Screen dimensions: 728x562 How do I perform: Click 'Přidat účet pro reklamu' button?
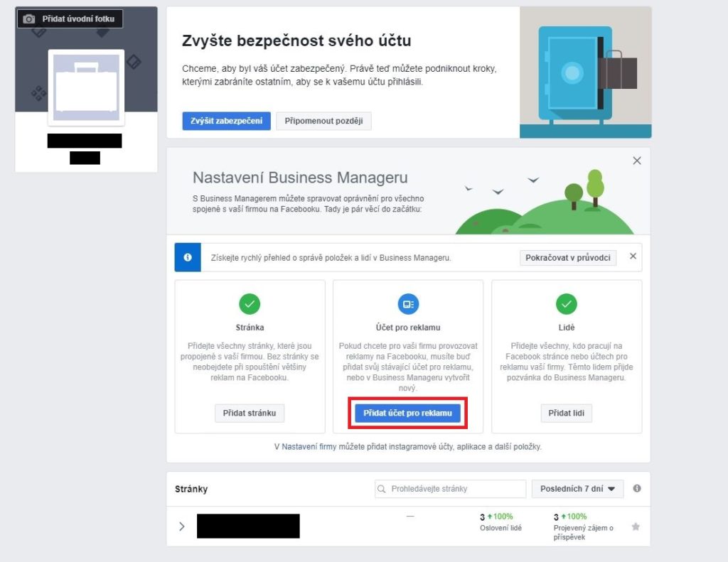pos(407,413)
